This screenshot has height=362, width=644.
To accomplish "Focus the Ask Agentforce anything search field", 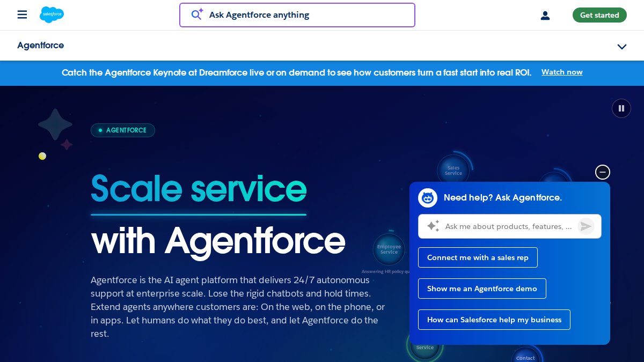I will click(x=297, y=15).
